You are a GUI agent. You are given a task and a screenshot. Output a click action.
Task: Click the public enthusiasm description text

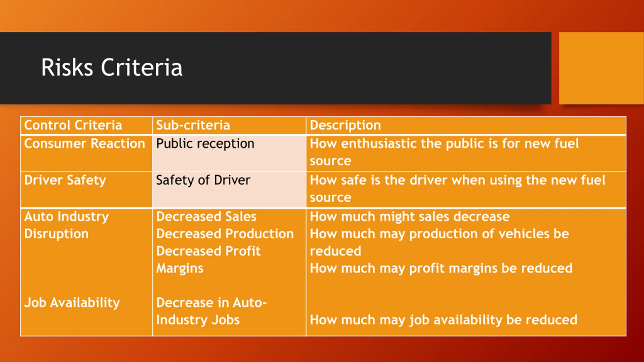click(x=444, y=152)
